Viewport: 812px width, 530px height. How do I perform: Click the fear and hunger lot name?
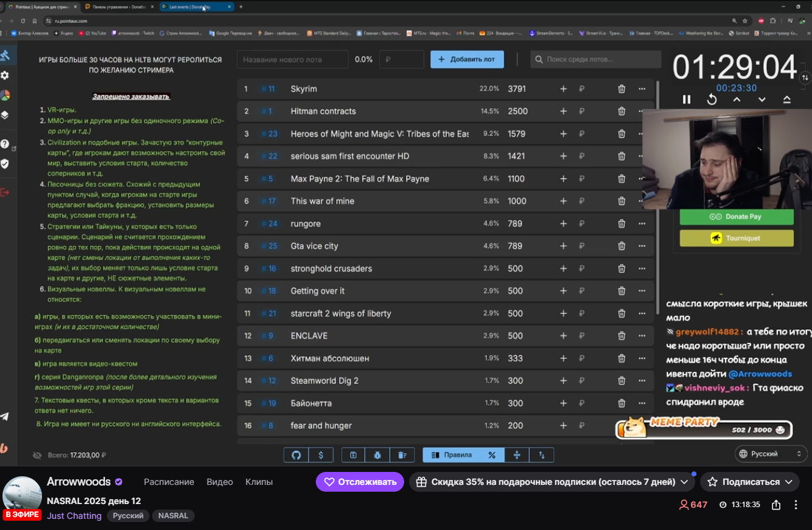click(x=321, y=426)
